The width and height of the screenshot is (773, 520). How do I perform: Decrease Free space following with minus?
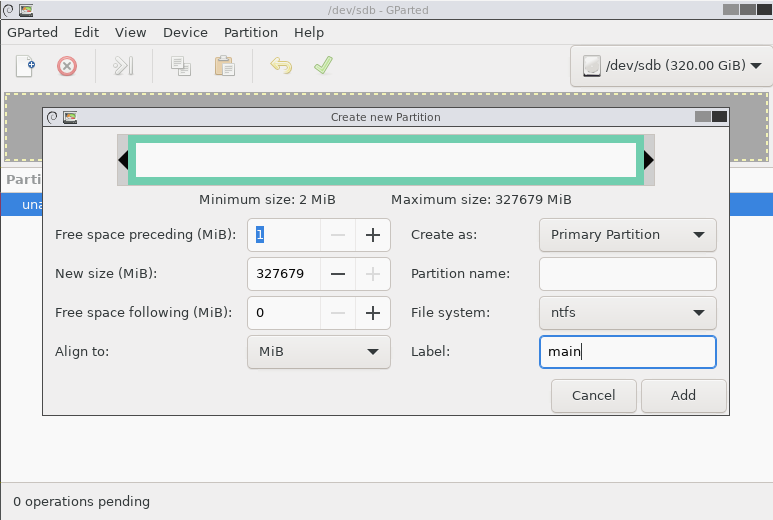pos(338,313)
